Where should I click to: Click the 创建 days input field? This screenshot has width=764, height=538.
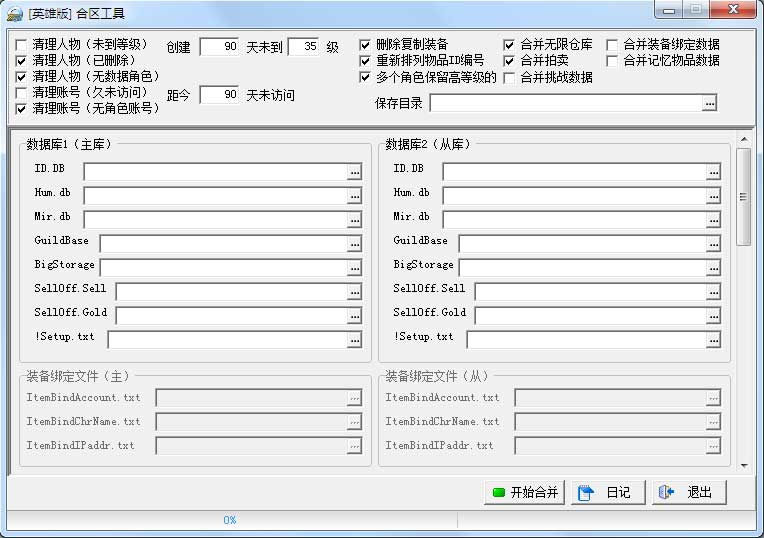pyautogui.click(x=219, y=47)
